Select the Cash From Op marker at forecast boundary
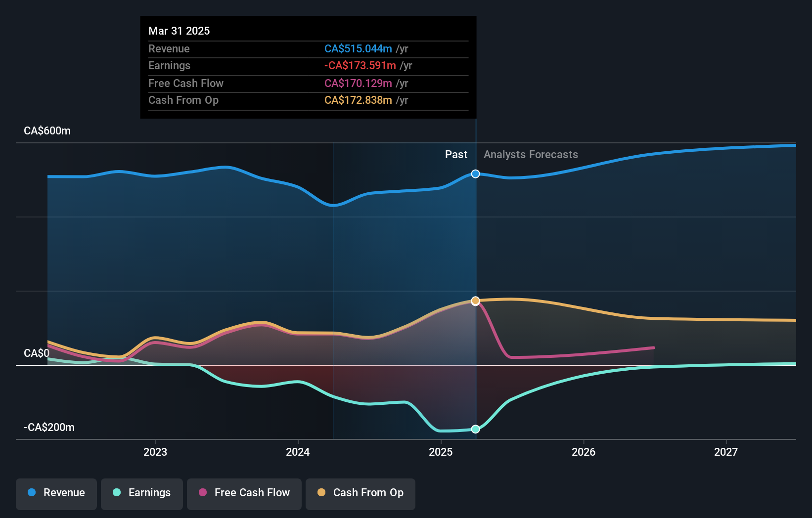The width and height of the screenshot is (812, 518). [x=475, y=300]
